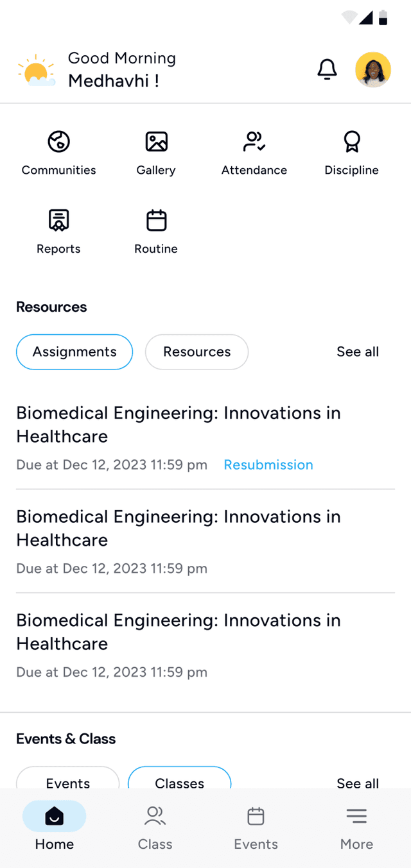Open the Discipline ribbon icon
Image resolution: width=411 pixels, height=868 pixels.
click(x=351, y=142)
